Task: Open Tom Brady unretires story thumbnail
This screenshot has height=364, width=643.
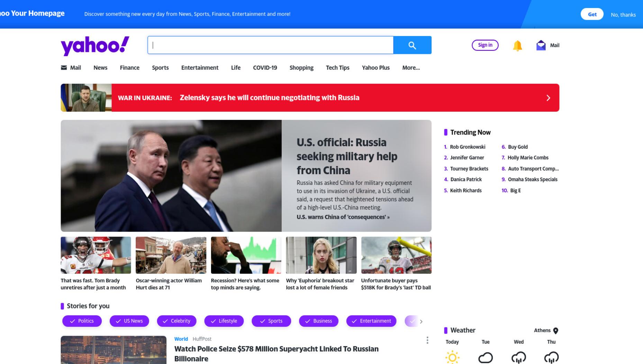Action: tap(96, 255)
